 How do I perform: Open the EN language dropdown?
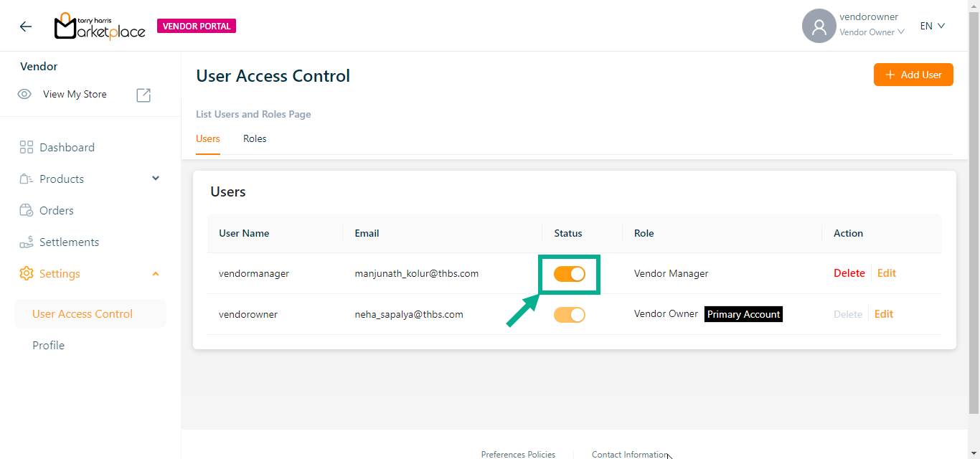tap(932, 26)
